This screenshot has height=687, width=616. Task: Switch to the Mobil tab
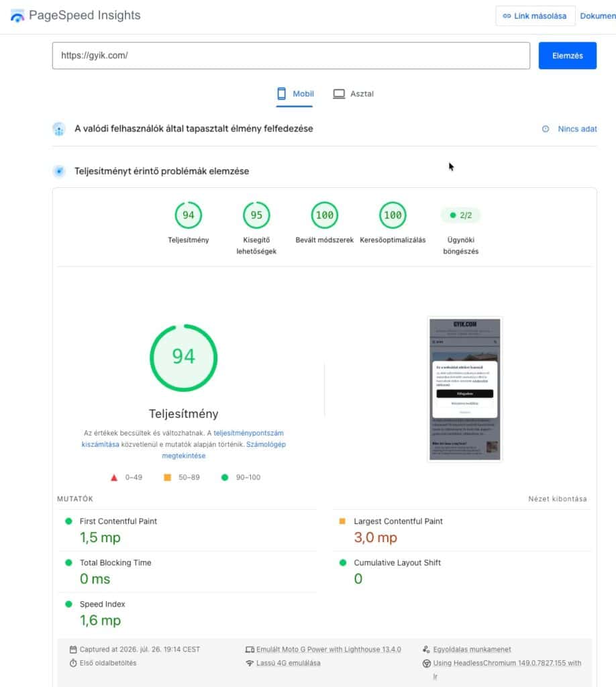click(295, 94)
